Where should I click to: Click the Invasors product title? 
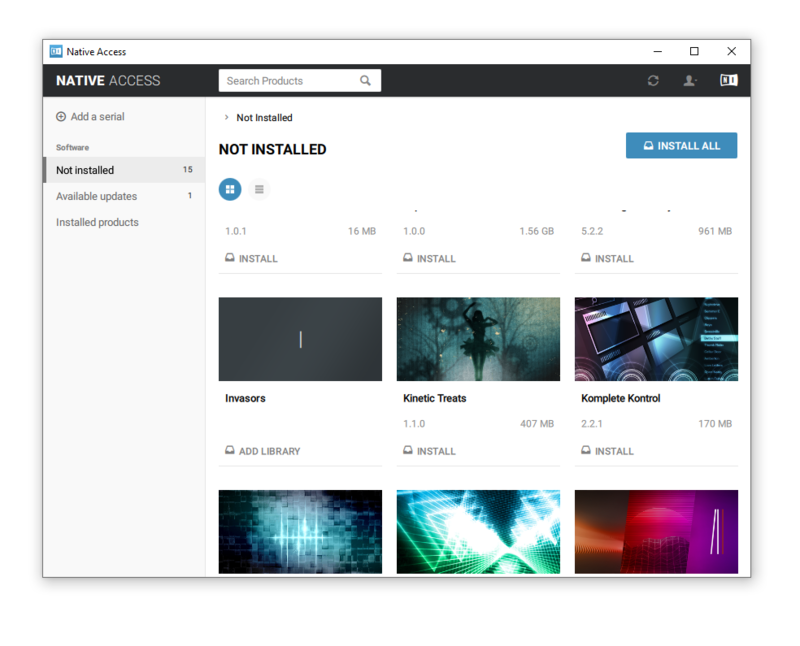tap(245, 399)
